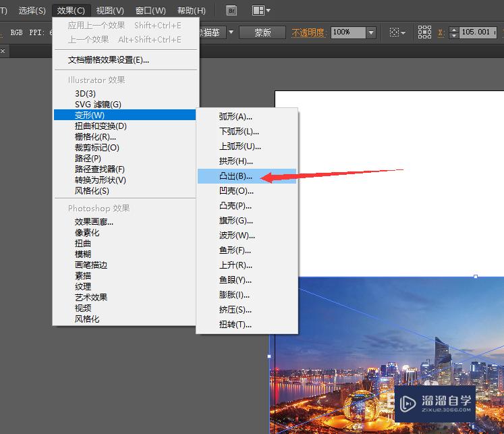Select 鱼眼(Y)... from warp submenu
Image resolution: width=504 pixels, height=434 pixels.
[235, 280]
